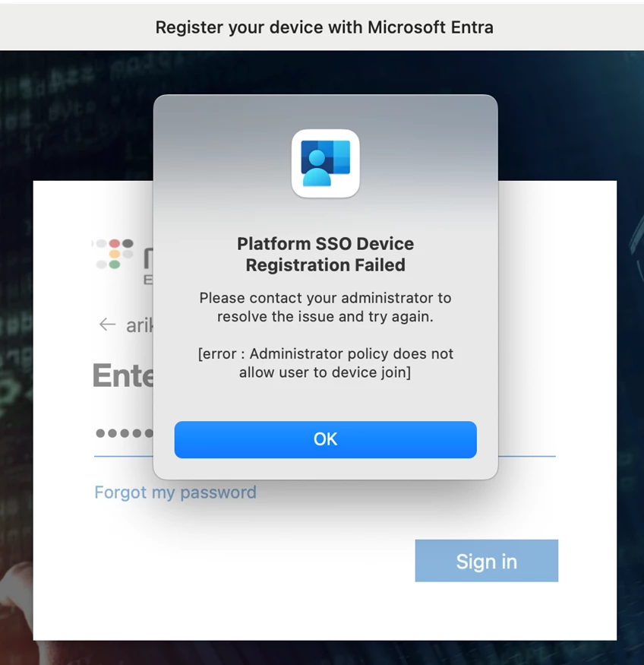Open the Forgot my password link
Viewport: 644px width, 665px height.
tap(175, 492)
